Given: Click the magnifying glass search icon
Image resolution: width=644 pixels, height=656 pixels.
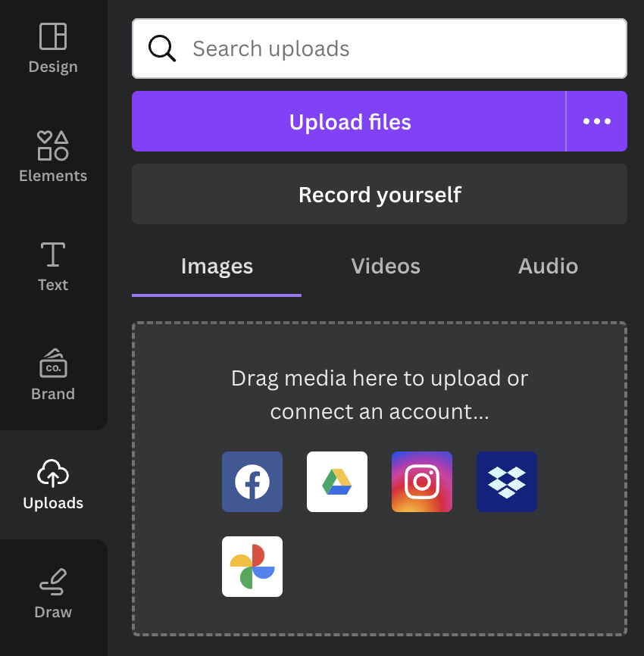Looking at the screenshot, I should [x=161, y=48].
